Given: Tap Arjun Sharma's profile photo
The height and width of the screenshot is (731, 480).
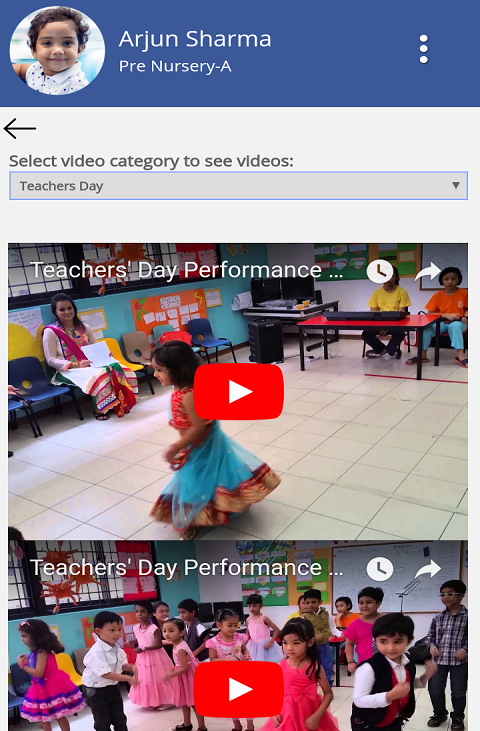Looking at the screenshot, I should point(57,50).
